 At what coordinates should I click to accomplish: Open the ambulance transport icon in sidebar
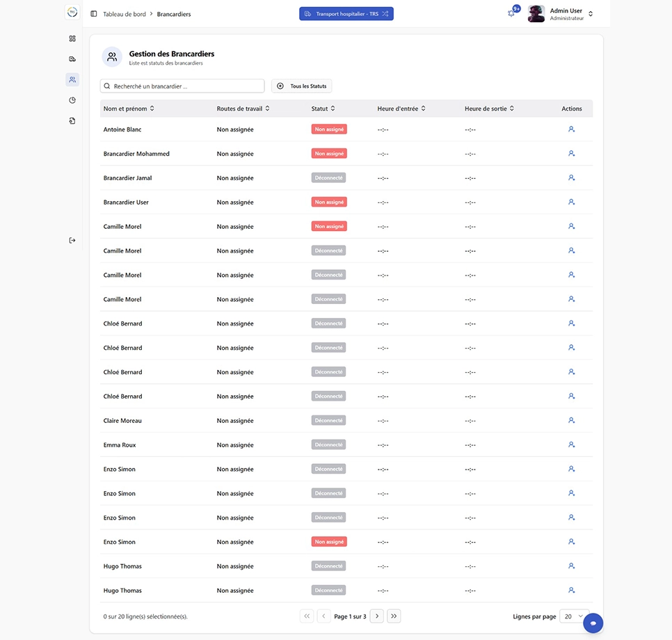[72, 59]
